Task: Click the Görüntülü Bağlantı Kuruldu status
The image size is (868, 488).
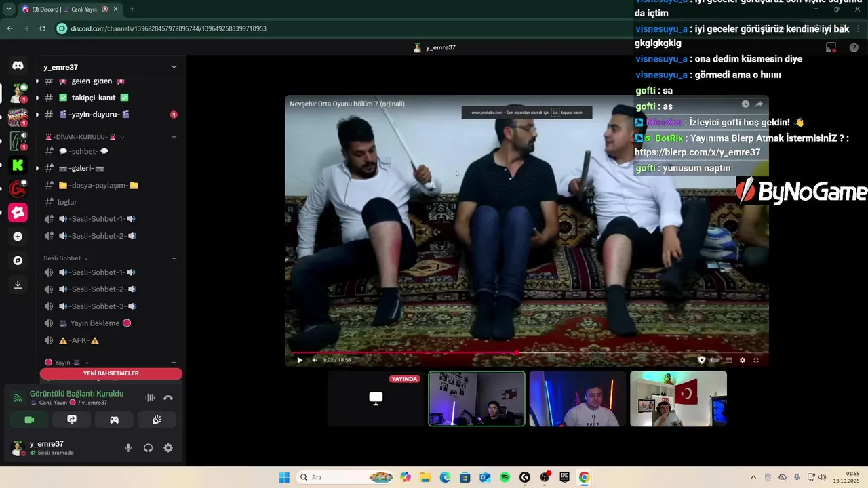Action: pyautogui.click(x=77, y=393)
